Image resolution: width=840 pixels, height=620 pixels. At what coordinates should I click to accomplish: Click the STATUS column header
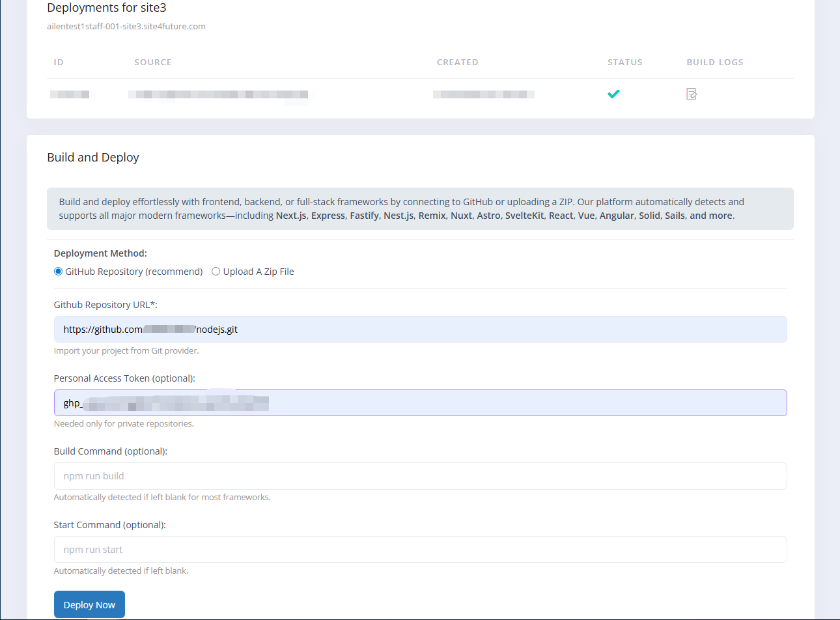pos(624,63)
